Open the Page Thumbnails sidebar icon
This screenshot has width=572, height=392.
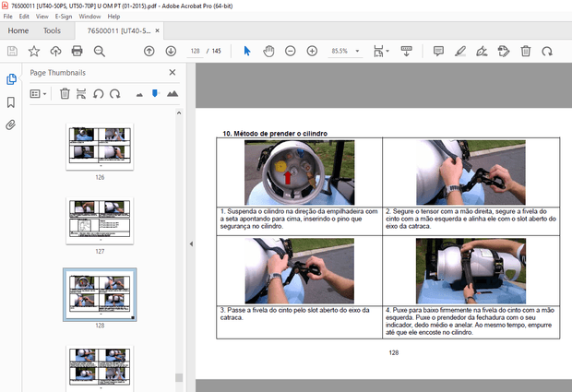[x=11, y=79]
